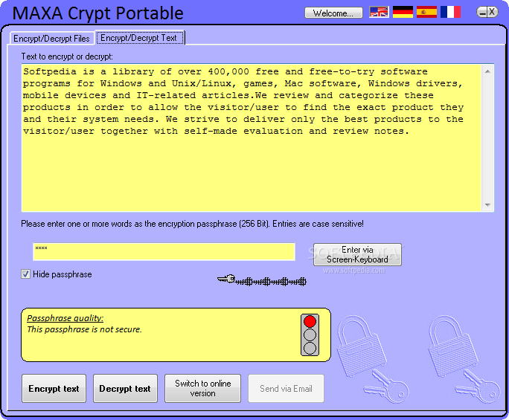Click the Encrypt text button
The image size is (509, 420).
[54, 389]
